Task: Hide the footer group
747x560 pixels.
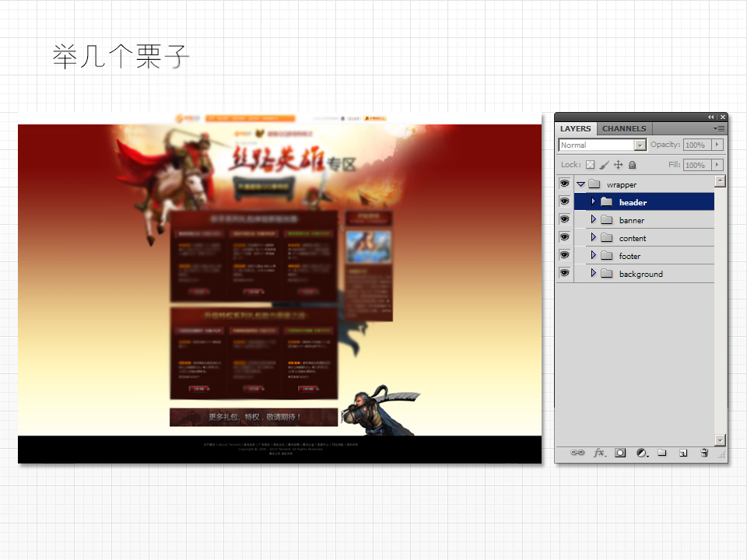Action: (565, 255)
